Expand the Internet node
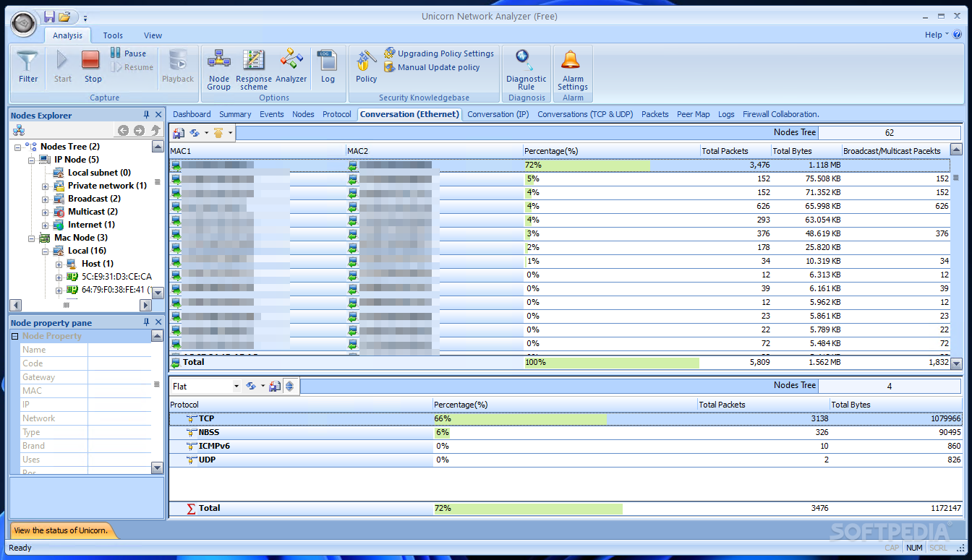This screenshot has height=560, width=972. (x=45, y=225)
